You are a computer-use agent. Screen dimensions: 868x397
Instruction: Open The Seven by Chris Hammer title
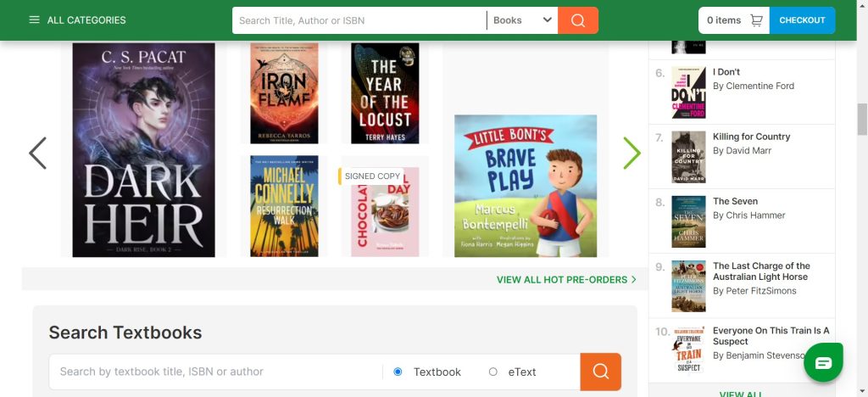click(x=735, y=201)
